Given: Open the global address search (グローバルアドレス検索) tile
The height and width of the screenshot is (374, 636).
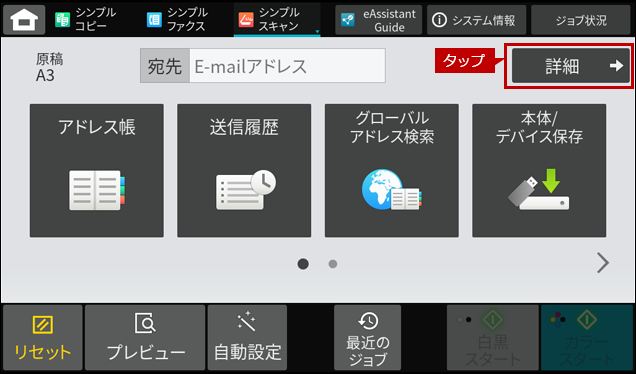Looking at the screenshot, I should pos(392,170).
